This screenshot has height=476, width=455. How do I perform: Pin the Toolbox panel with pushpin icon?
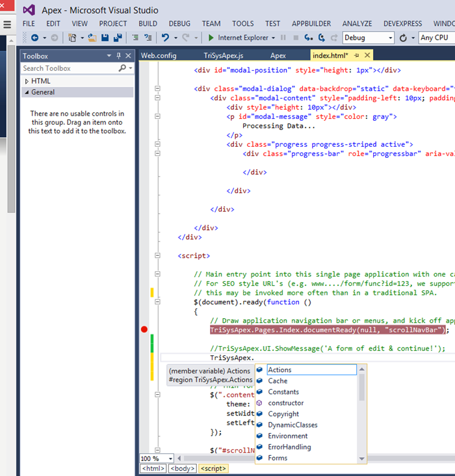tap(118, 56)
